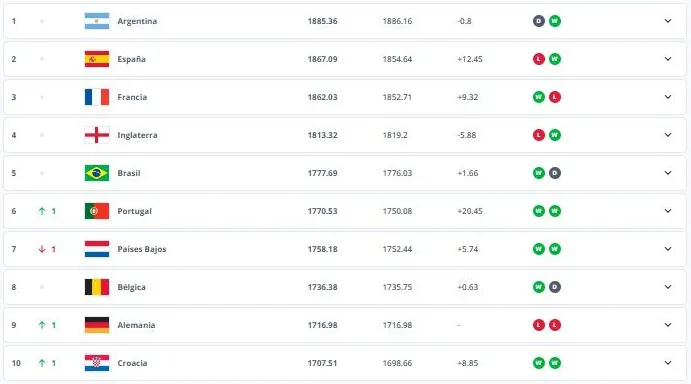This screenshot has height=384, width=691.
Task: Click Alemania's first red L result badge
Action: pyautogui.click(x=539, y=325)
